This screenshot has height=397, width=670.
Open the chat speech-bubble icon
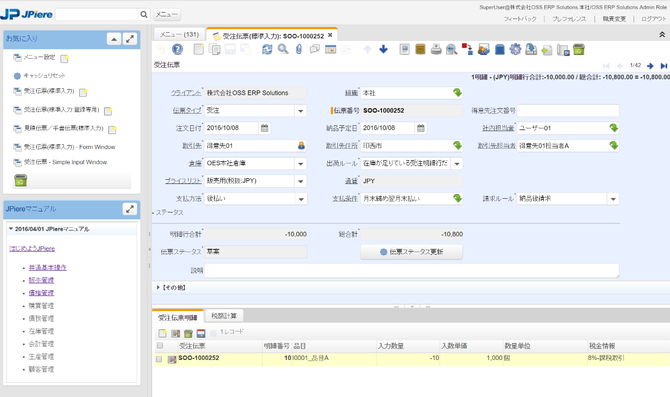click(315, 49)
